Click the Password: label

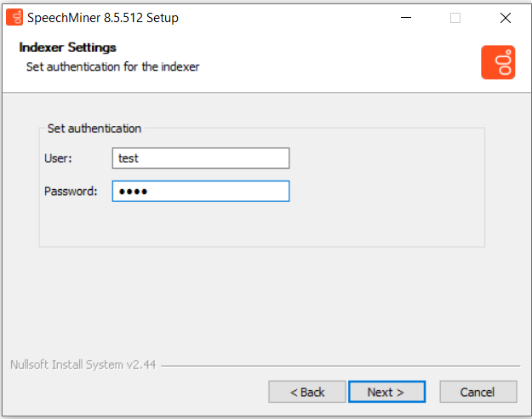(71, 191)
